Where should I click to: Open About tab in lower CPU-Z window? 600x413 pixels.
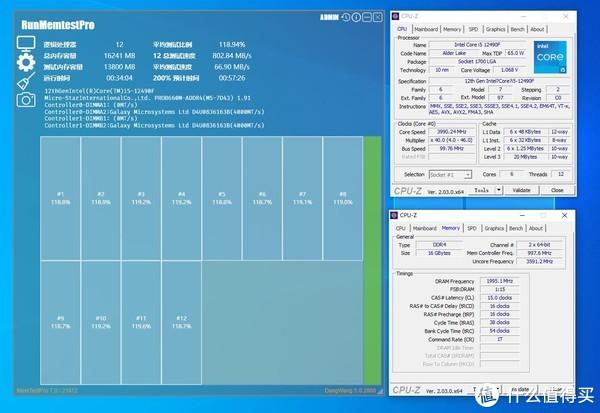tap(536, 228)
